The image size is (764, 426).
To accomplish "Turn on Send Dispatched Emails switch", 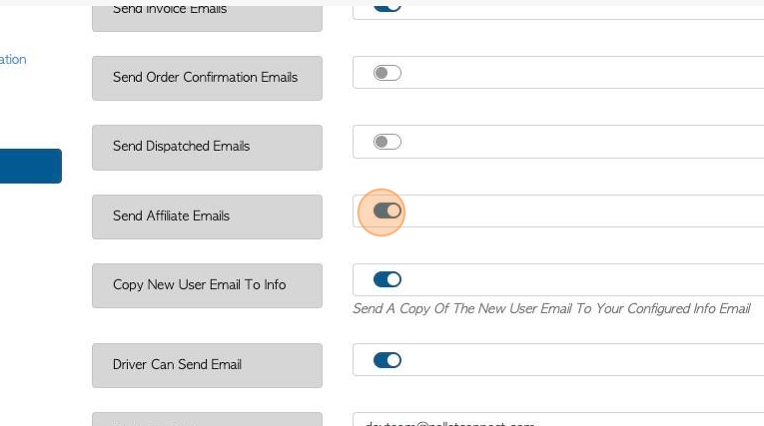I will pos(387,142).
